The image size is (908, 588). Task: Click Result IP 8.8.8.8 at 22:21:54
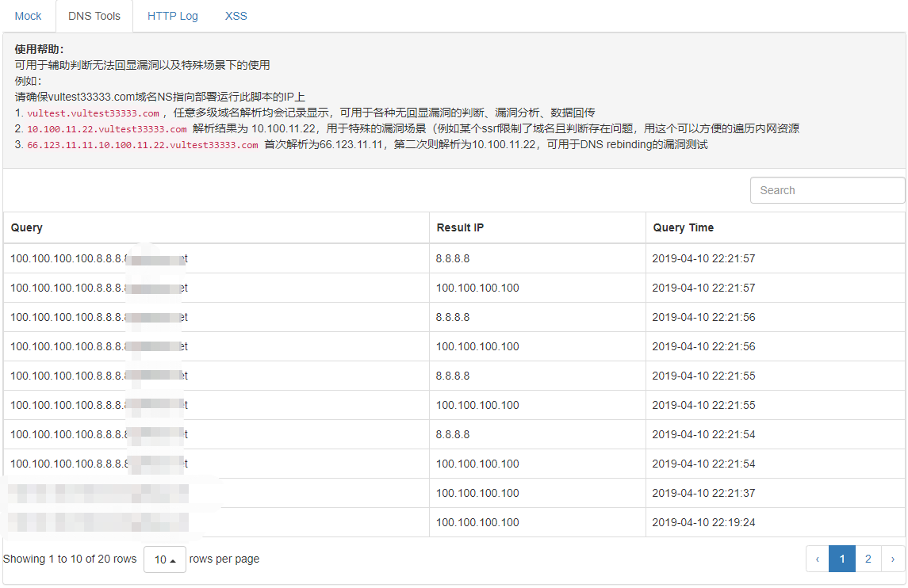[x=453, y=434]
